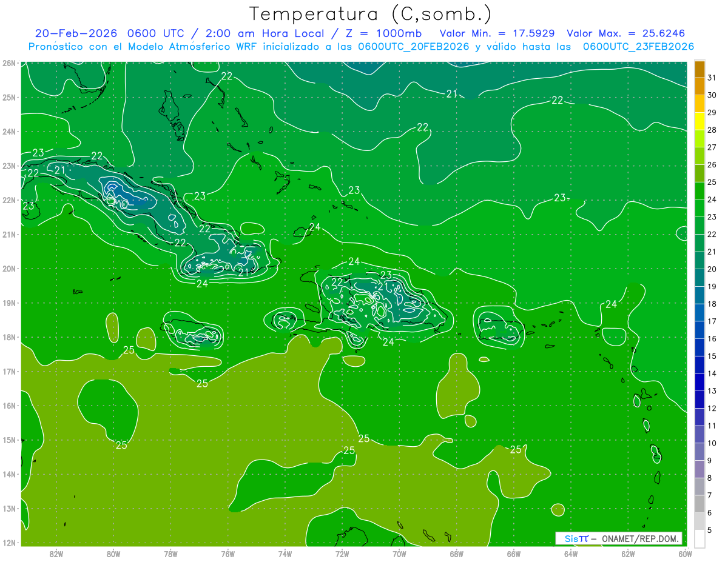Click the "17N" latitude axis label
This screenshot has height=562, width=728.
tap(9, 372)
